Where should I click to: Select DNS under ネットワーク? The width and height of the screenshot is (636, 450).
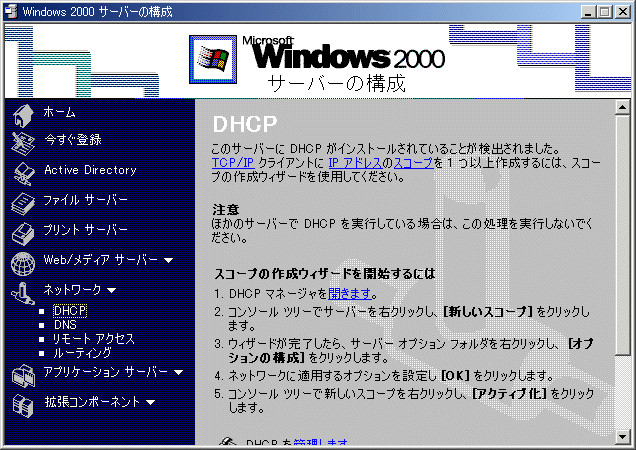pyautogui.click(x=65, y=325)
